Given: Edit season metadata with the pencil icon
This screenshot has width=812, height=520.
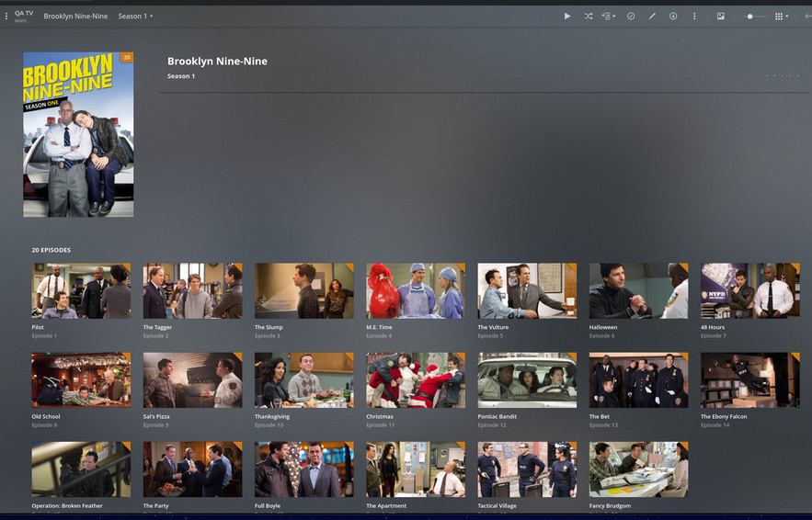Looking at the screenshot, I should [652, 16].
